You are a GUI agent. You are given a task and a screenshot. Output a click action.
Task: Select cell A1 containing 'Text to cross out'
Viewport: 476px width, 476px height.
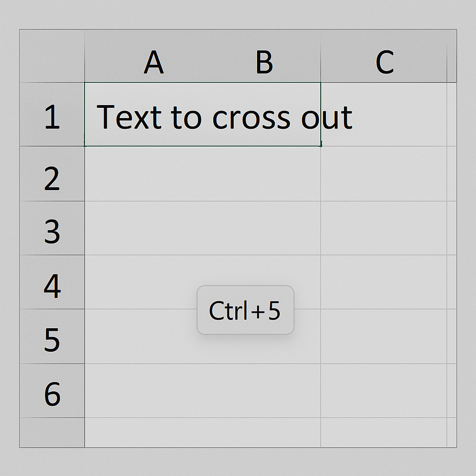(202, 115)
